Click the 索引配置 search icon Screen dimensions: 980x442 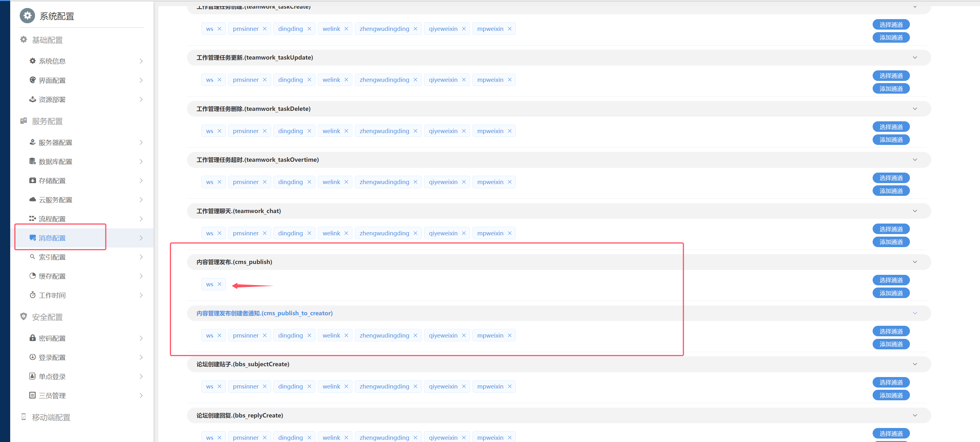32,257
